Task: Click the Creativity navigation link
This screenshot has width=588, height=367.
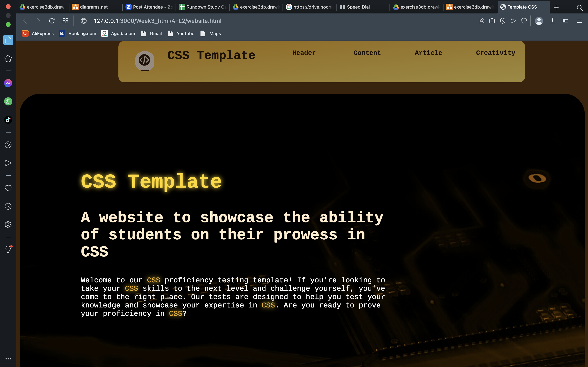Action: (496, 53)
